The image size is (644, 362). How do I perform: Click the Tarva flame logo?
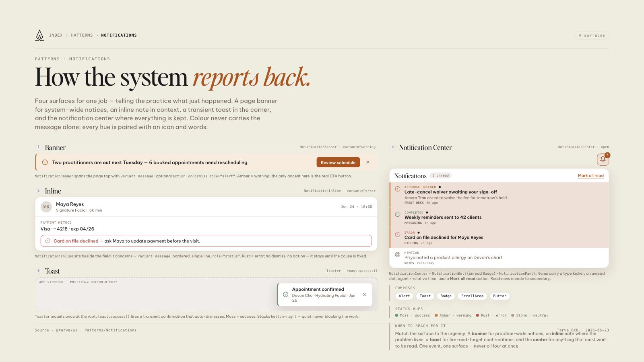coord(39,35)
